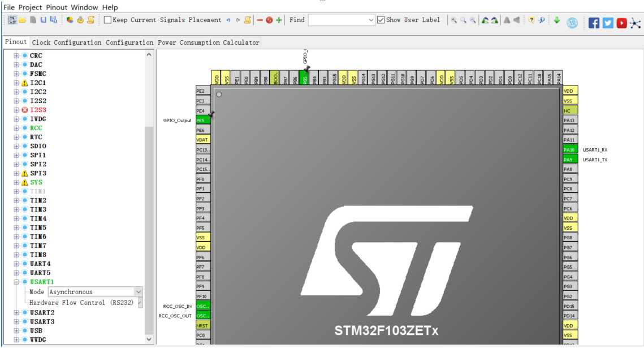
Task: Switch to the Clock Configuration tab
Action: click(67, 42)
